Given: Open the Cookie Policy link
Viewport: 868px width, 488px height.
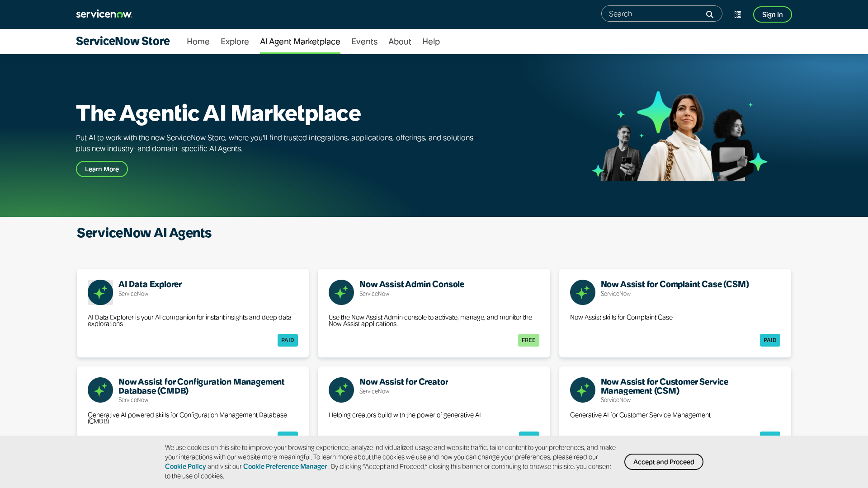Looking at the screenshot, I should (185, 467).
